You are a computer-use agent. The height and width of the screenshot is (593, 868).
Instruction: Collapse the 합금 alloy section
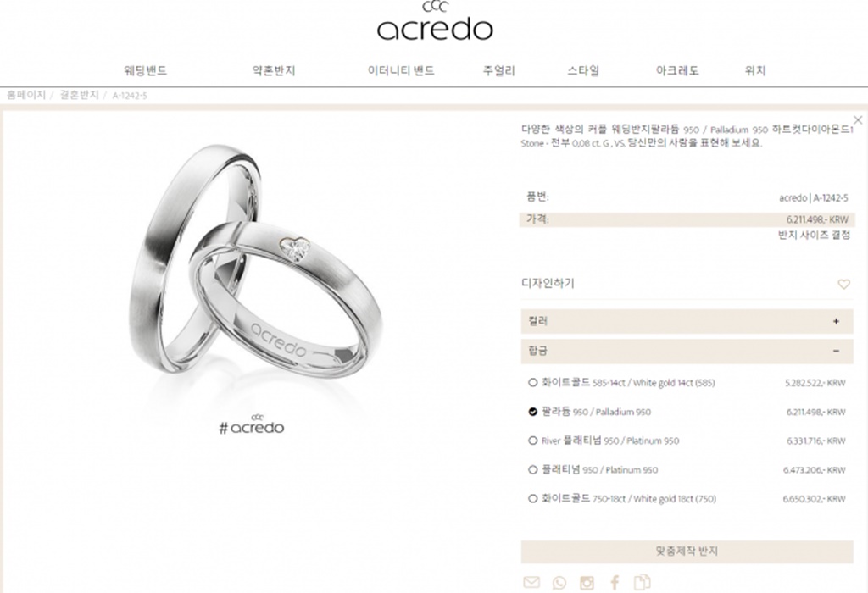[x=687, y=351]
